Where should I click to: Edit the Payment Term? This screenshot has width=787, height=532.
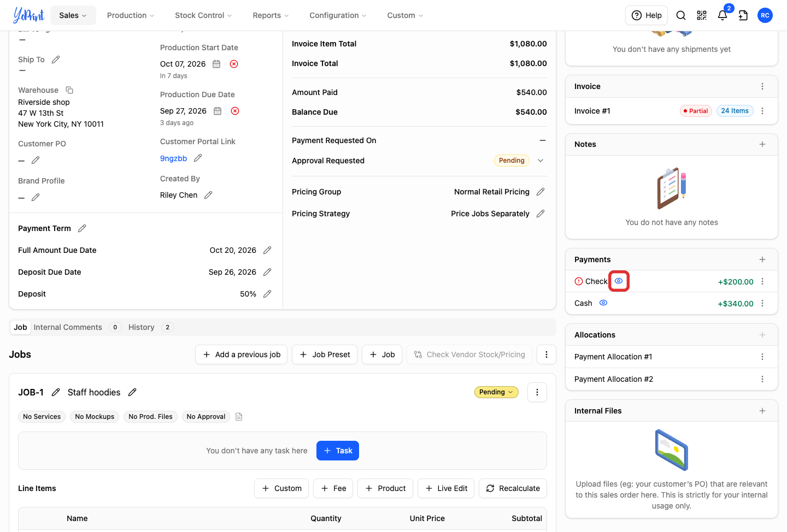[82, 228]
